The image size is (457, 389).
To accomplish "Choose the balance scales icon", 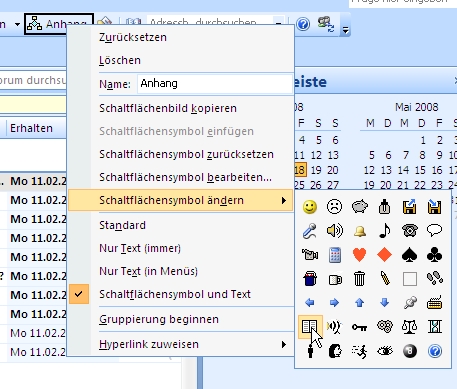I will 409,327.
